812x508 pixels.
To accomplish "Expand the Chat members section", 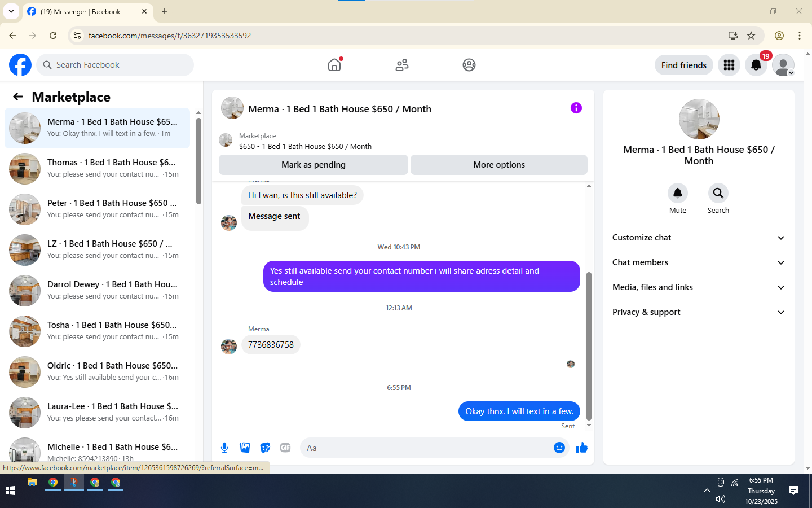I will tap(699, 262).
